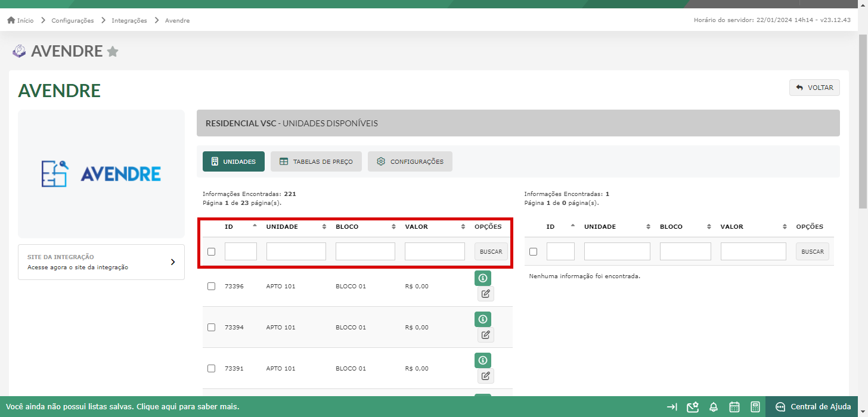Open notifications bell icon

[714, 407]
